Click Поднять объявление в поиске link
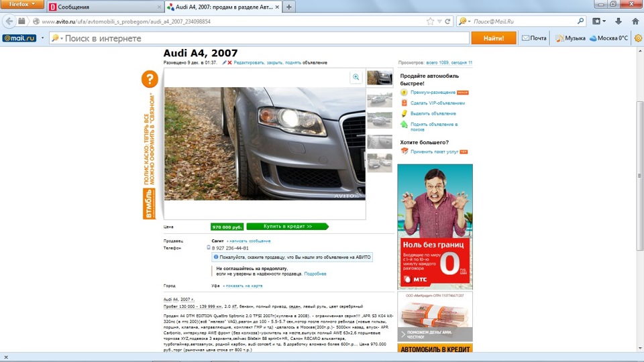This screenshot has width=644, height=362. [434, 127]
